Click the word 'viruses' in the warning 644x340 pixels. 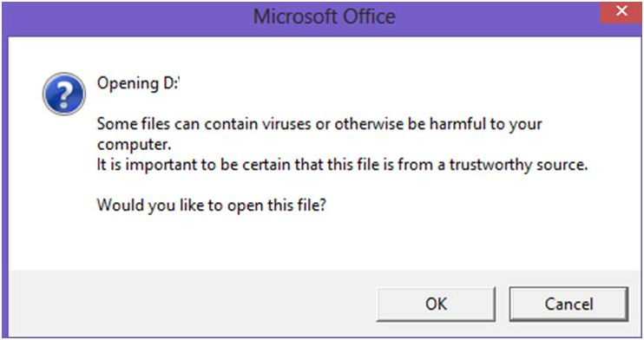pos(286,124)
